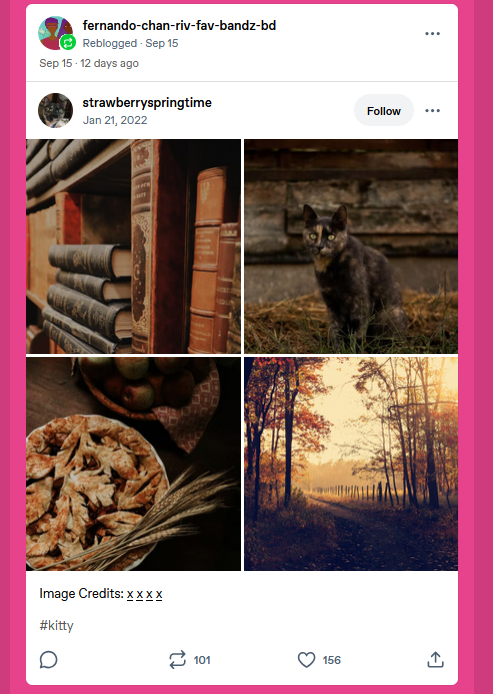
Task: Click the #kitty tag
Action: click(x=56, y=625)
